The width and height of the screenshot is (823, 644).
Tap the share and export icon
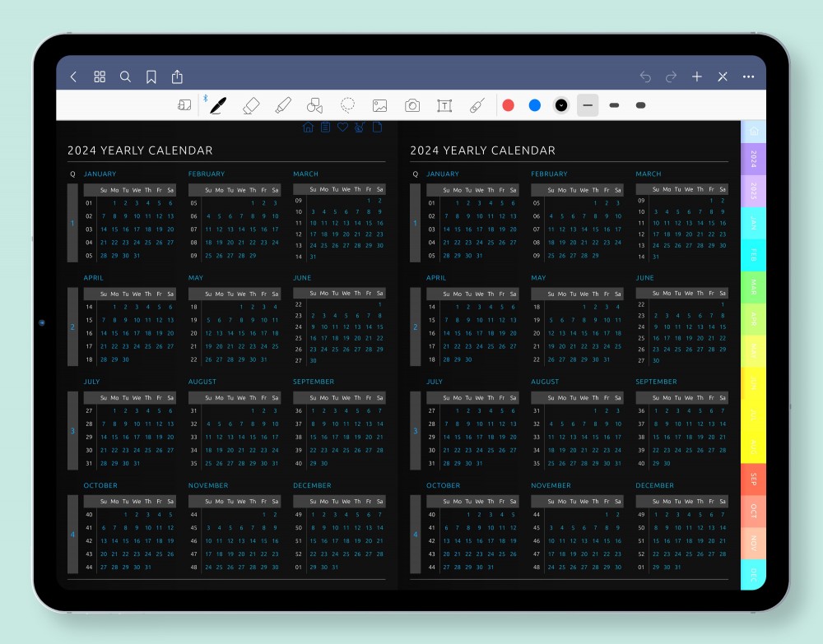point(178,76)
